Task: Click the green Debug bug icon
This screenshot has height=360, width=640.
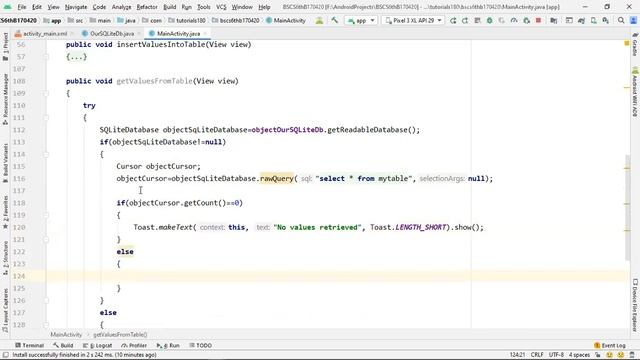Action: tap(489, 20)
